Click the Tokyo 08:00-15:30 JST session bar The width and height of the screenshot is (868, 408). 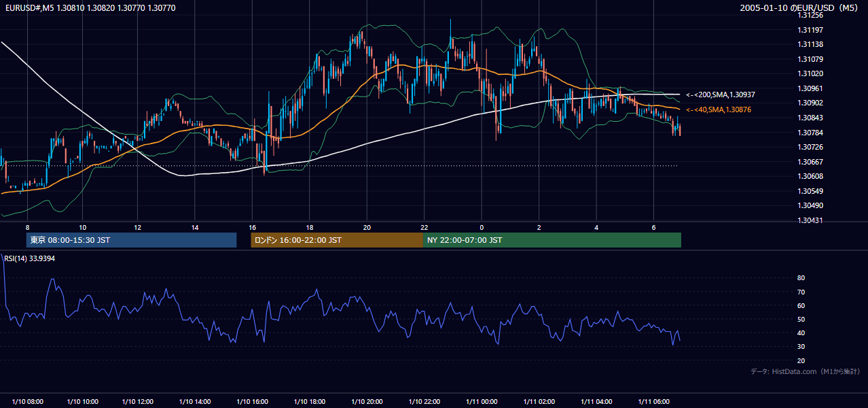pos(131,240)
